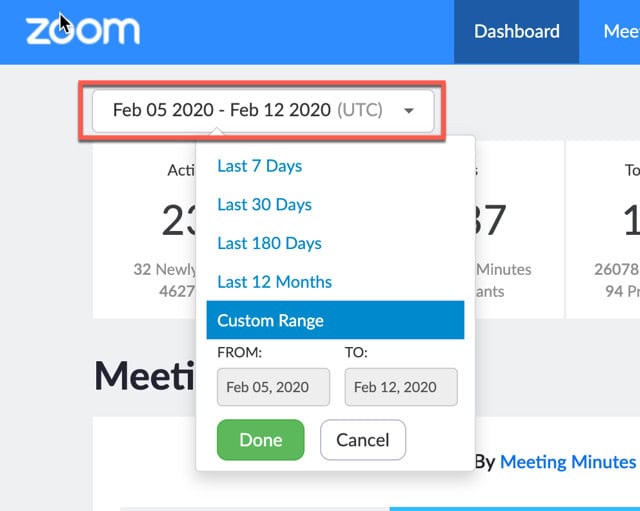Click the "Feb 05 2020 - Feb 12 2020" range text

[221, 110]
